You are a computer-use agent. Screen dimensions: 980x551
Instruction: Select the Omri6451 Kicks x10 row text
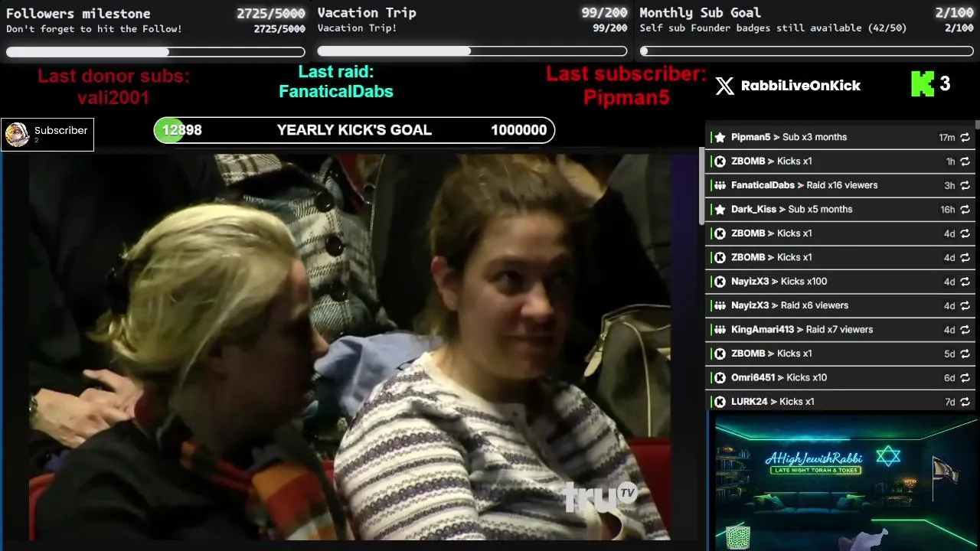(779, 378)
